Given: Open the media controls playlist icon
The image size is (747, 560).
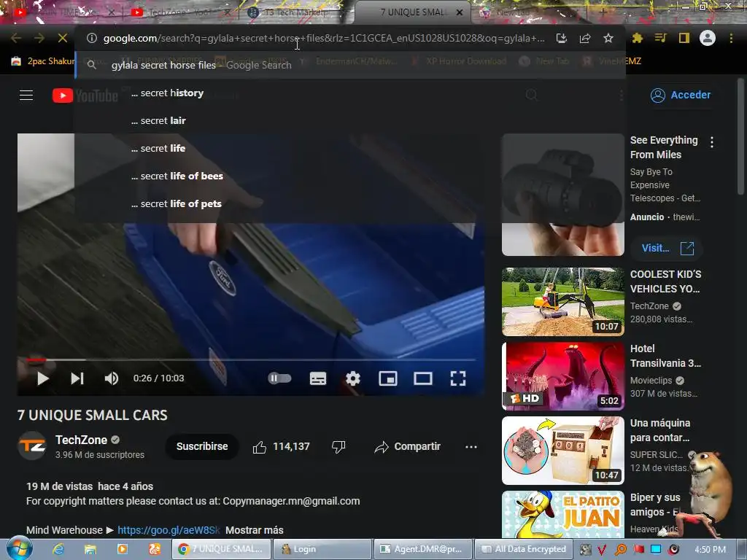Looking at the screenshot, I should point(660,38).
